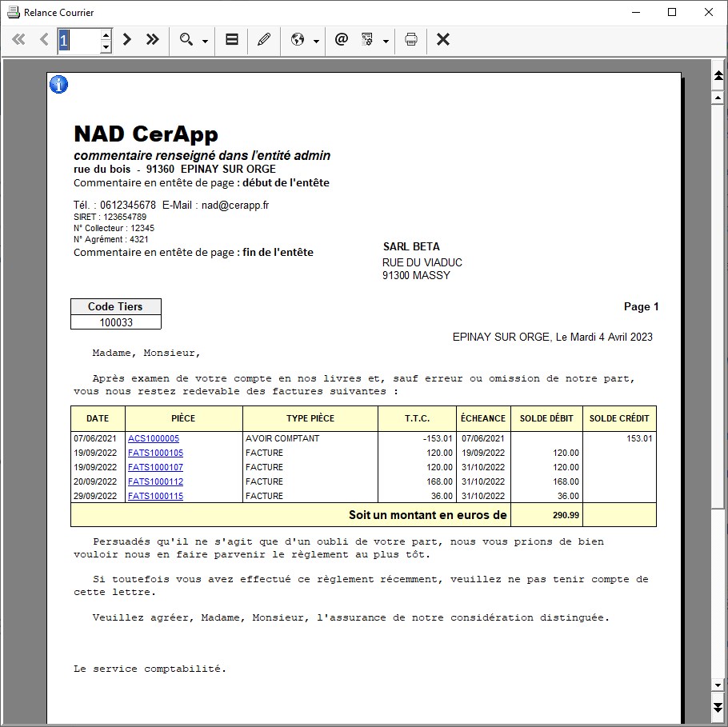
Task: Send the document by email (@)
Action: click(342, 39)
